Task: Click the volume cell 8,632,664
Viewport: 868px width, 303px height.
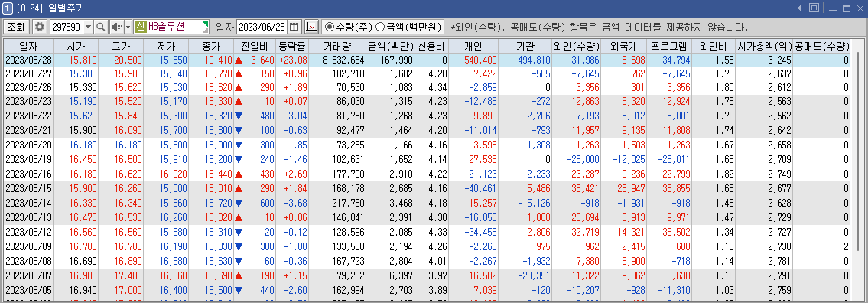Action: tap(337, 60)
